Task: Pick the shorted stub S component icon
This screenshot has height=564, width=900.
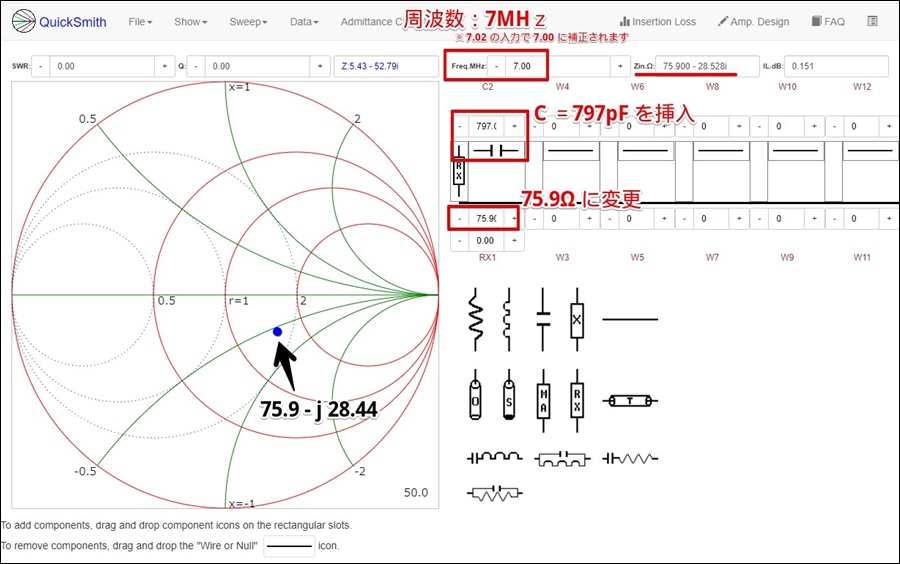Action: [x=509, y=395]
